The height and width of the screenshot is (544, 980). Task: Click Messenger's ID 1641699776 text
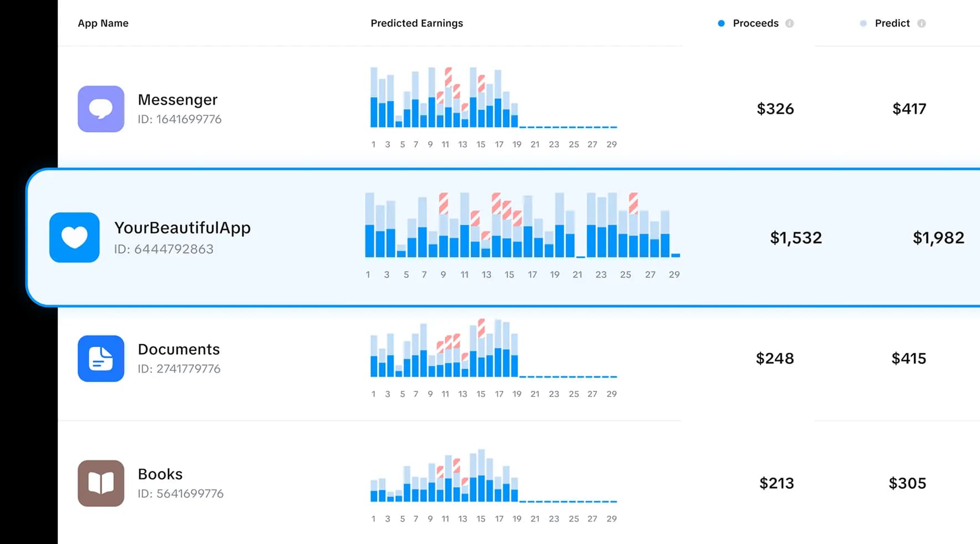180,119
